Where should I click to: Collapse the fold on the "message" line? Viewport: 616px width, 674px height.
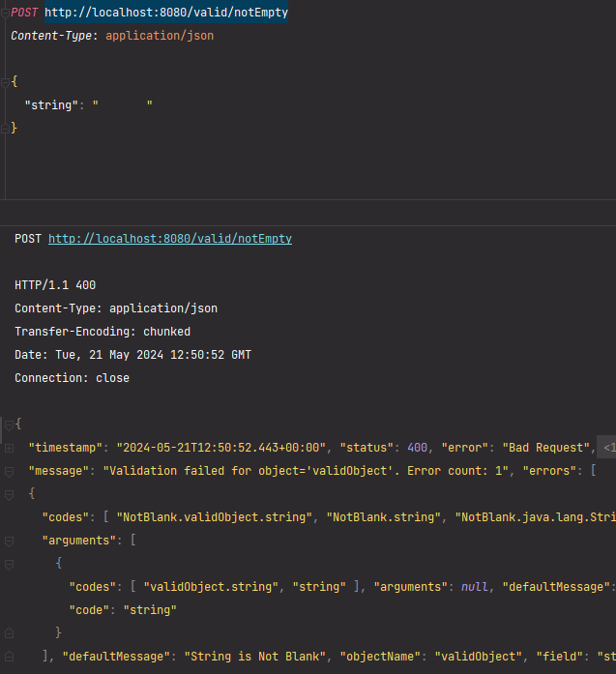click(9, 472)
